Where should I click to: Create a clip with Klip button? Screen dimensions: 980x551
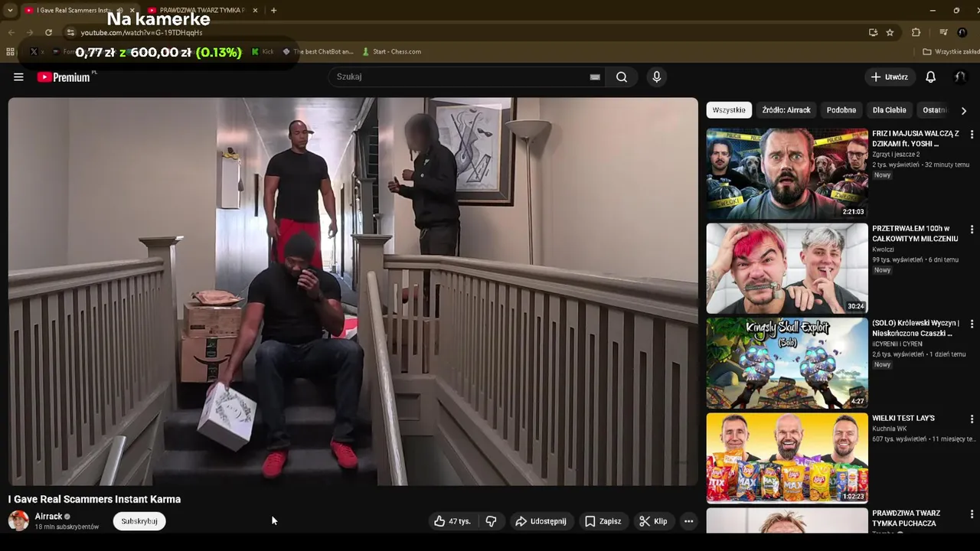653,521
